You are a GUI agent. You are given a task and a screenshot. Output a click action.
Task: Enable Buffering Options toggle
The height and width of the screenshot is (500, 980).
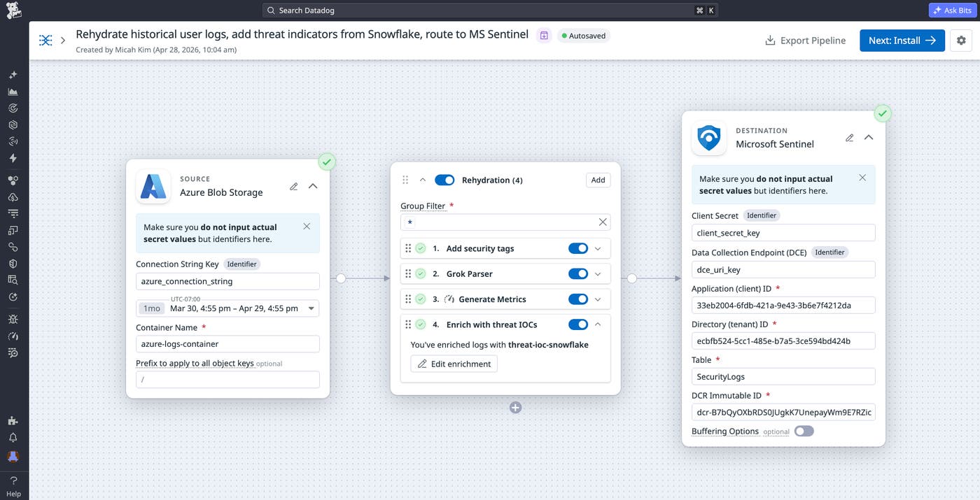[804, 431]
